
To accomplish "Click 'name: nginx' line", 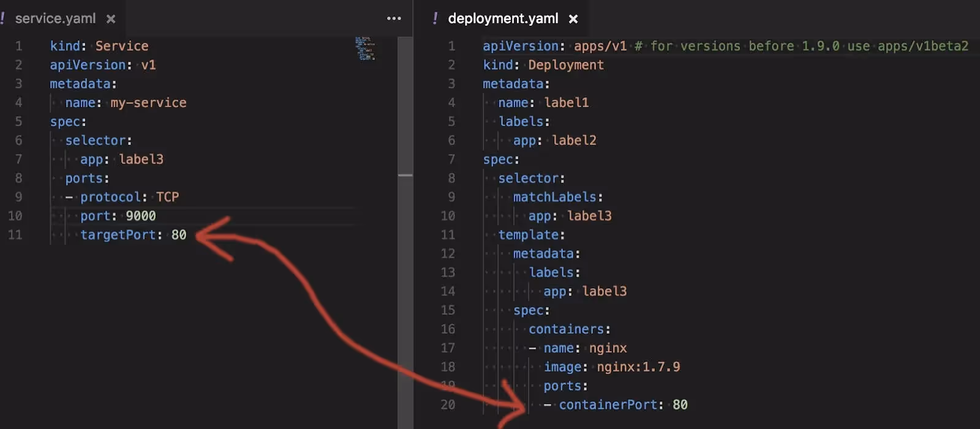I will click(585, 348).
